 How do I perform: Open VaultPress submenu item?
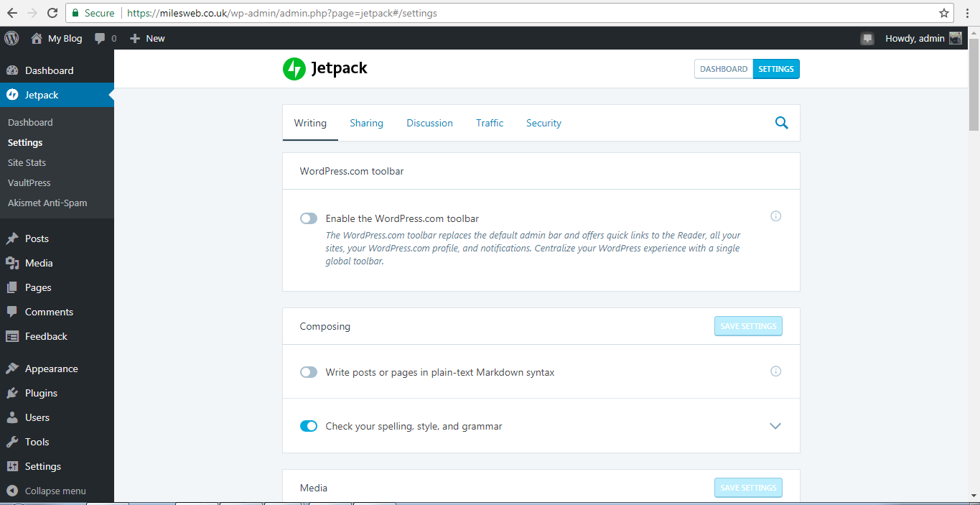pyautogui.click(x=29, y=182)
